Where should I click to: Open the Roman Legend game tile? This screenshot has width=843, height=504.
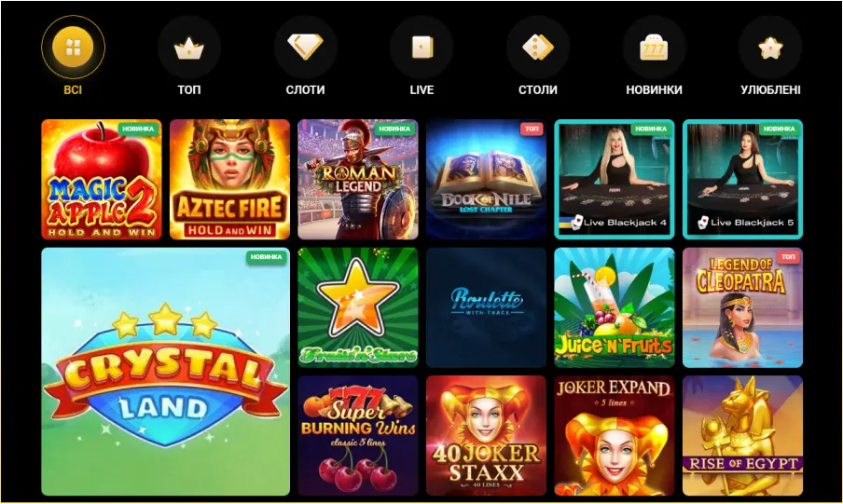[358, 180]
